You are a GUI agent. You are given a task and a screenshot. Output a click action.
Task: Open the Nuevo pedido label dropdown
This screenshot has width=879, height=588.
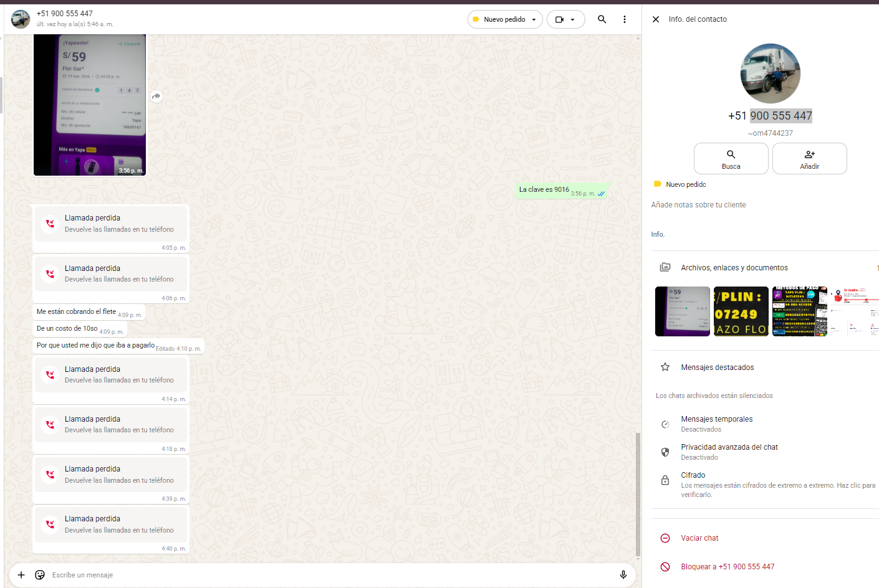[505, 19]
